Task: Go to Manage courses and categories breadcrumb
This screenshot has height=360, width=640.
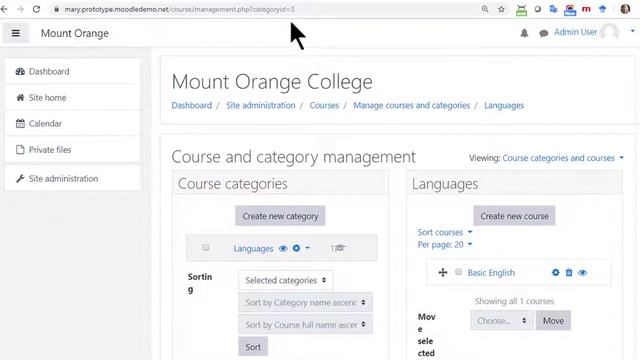Action: coord(411,105)
